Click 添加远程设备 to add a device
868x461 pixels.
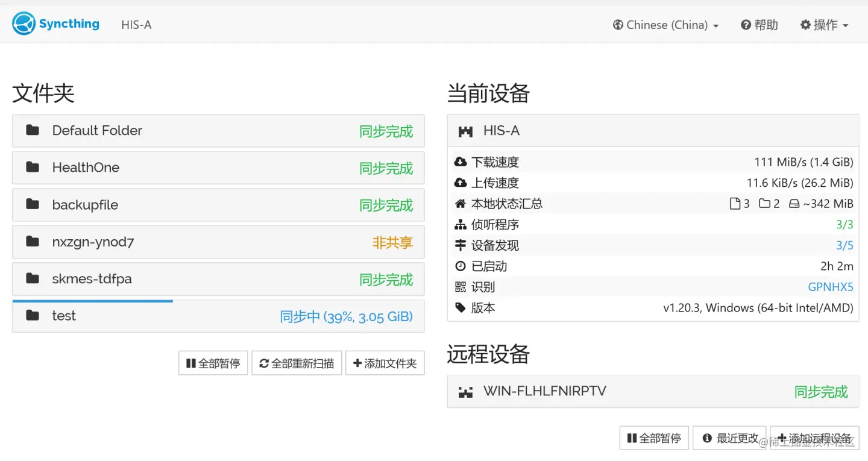814,438
